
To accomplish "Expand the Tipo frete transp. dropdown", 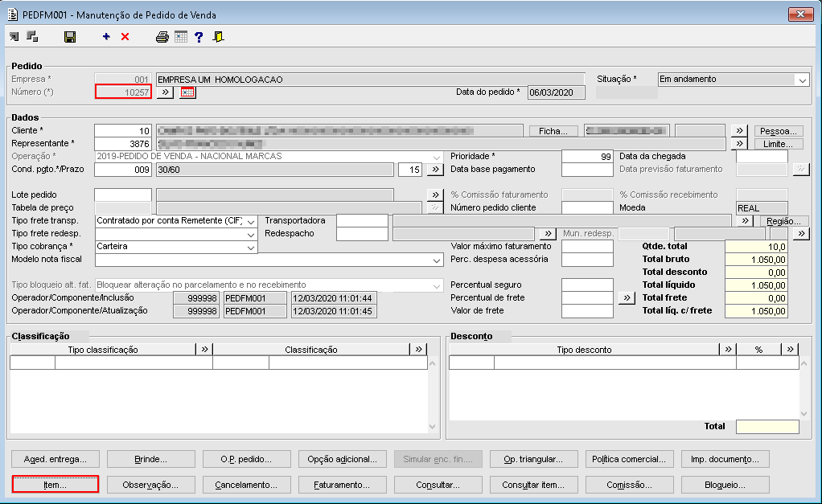I will (251, 221).
